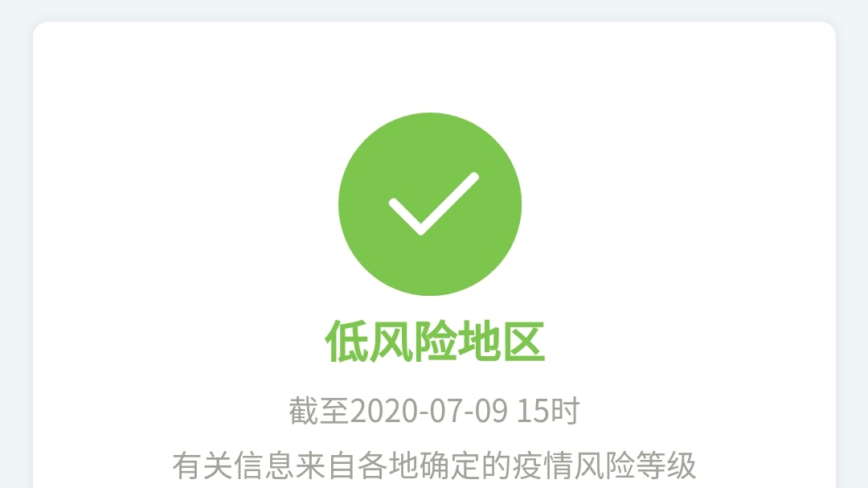Click the character 低 in heading
Viewport: 868px width, 488px height.
tap(346, 341)
